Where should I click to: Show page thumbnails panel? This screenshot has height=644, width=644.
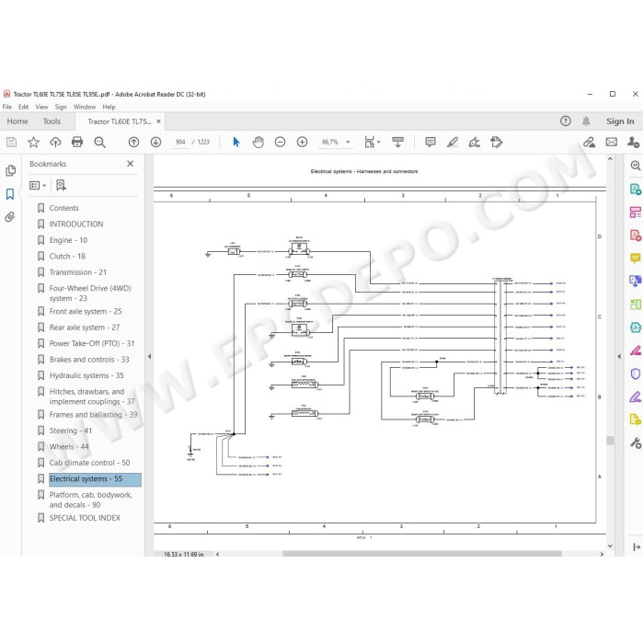point(11,170)
